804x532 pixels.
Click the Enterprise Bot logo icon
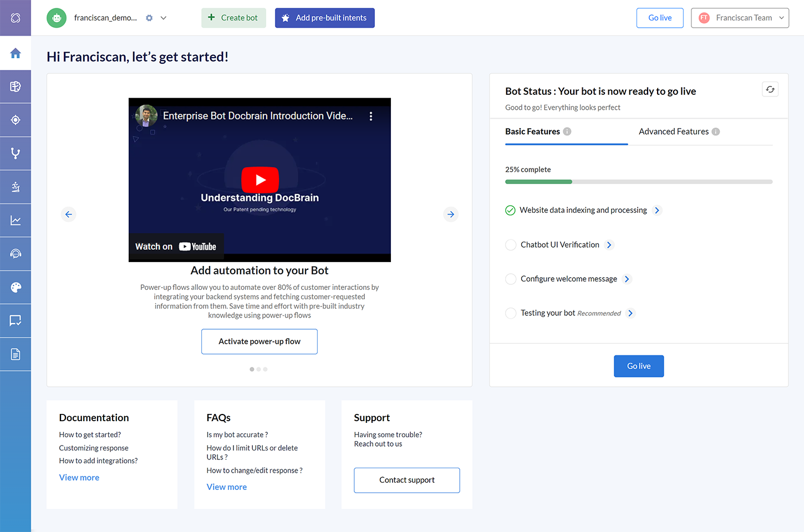point(16,18)
